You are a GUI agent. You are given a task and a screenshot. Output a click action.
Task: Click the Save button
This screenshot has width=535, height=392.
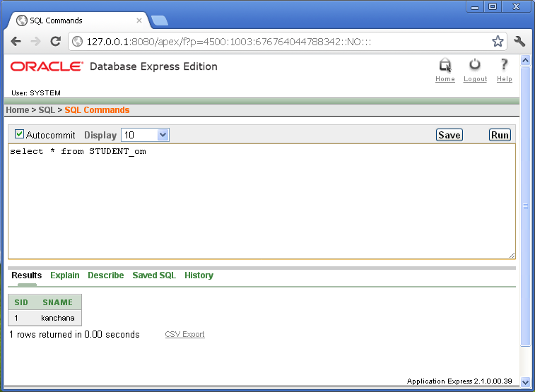(449, 135)
